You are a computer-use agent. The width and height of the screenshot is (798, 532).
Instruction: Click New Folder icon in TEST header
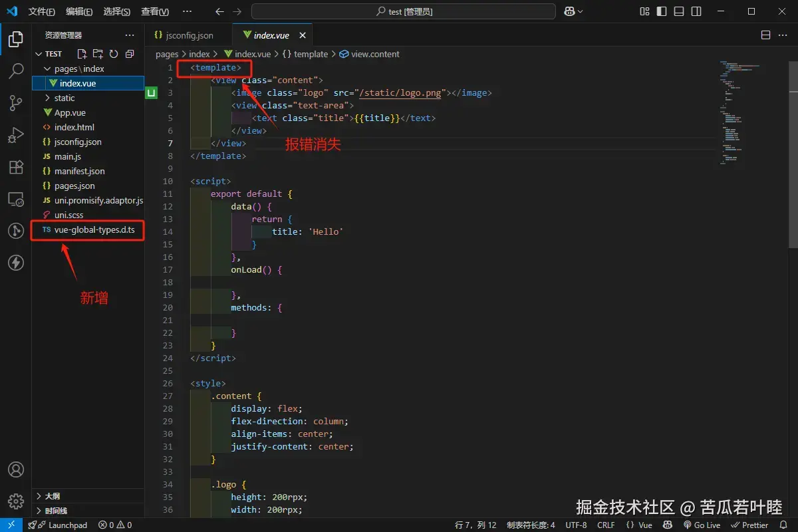coord(98,54)
